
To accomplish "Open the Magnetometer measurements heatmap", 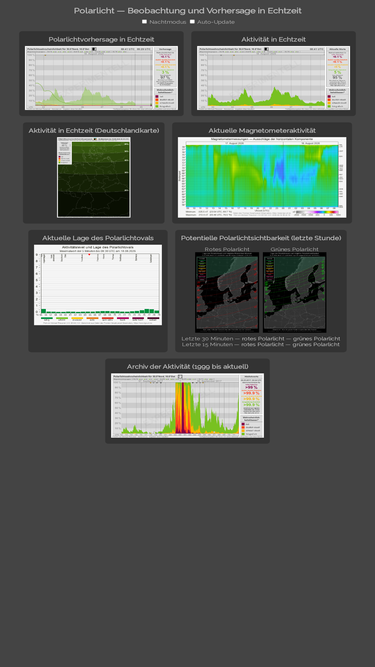I will click(x=262, y=177).
